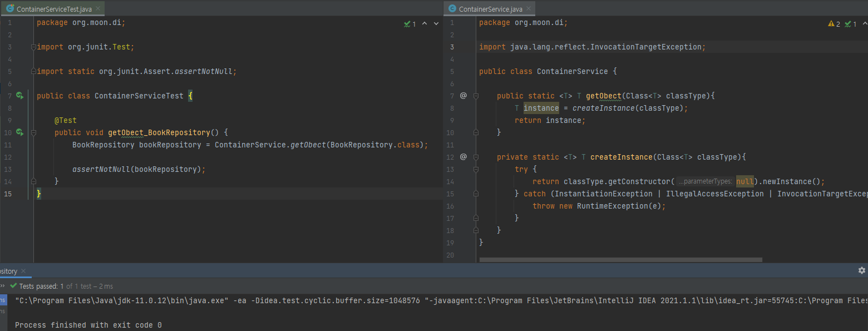Click fold end marker on line 18 of ContainerService
The image size is (868, 331).
pyautogui.click(x=476, y=230)
